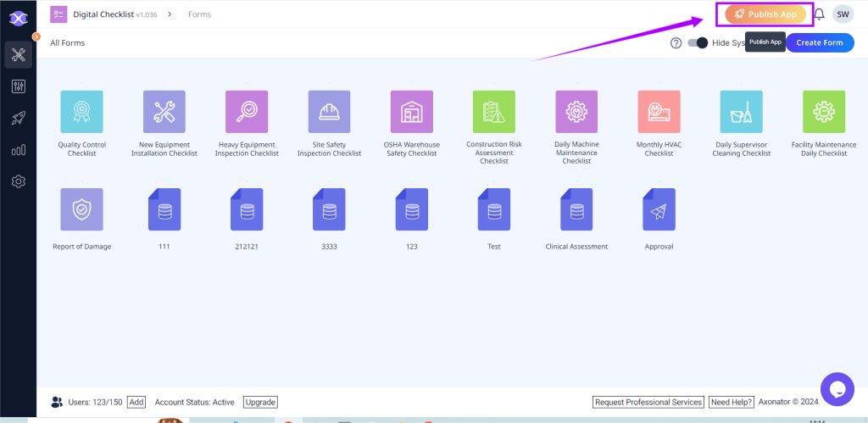
Task: Click the notification bell icon
Action: click(819, 14)
